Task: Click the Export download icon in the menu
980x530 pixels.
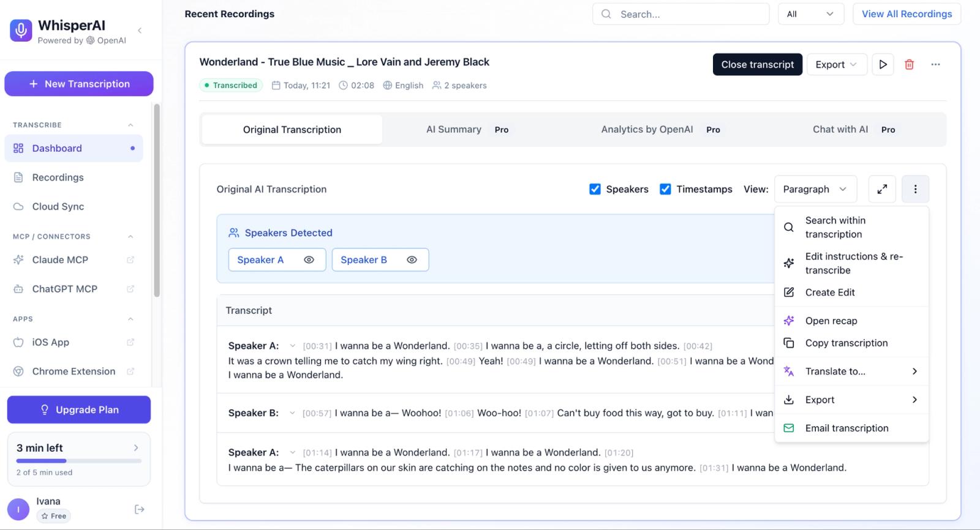Action: coord(789,400)
